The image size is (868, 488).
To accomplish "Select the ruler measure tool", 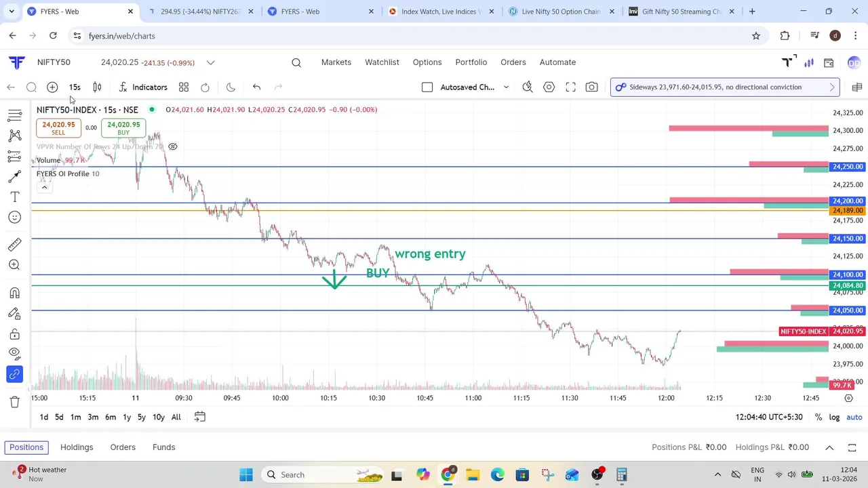I will (14, 245).
